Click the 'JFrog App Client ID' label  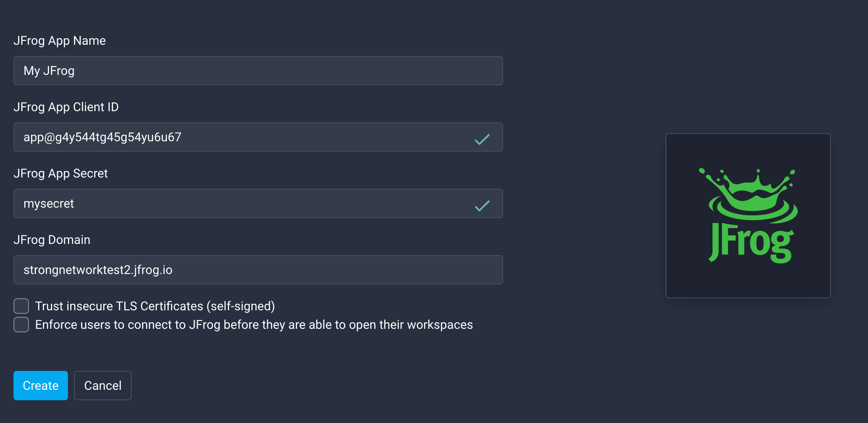66,107
